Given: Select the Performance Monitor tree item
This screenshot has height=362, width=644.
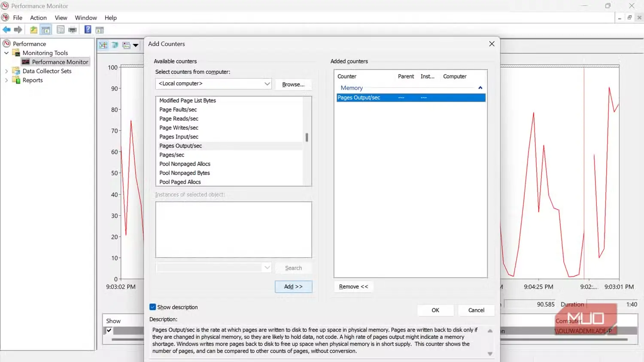Looking at the screenshot, I should 55,62.
